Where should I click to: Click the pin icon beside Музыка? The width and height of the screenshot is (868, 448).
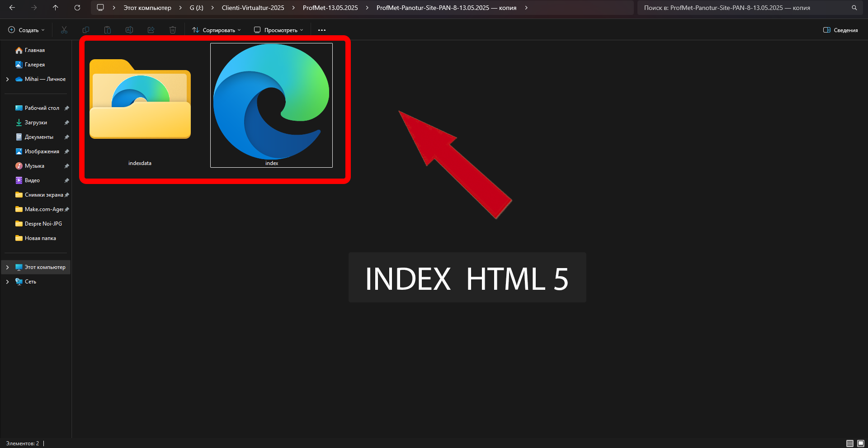click(66, 166)
